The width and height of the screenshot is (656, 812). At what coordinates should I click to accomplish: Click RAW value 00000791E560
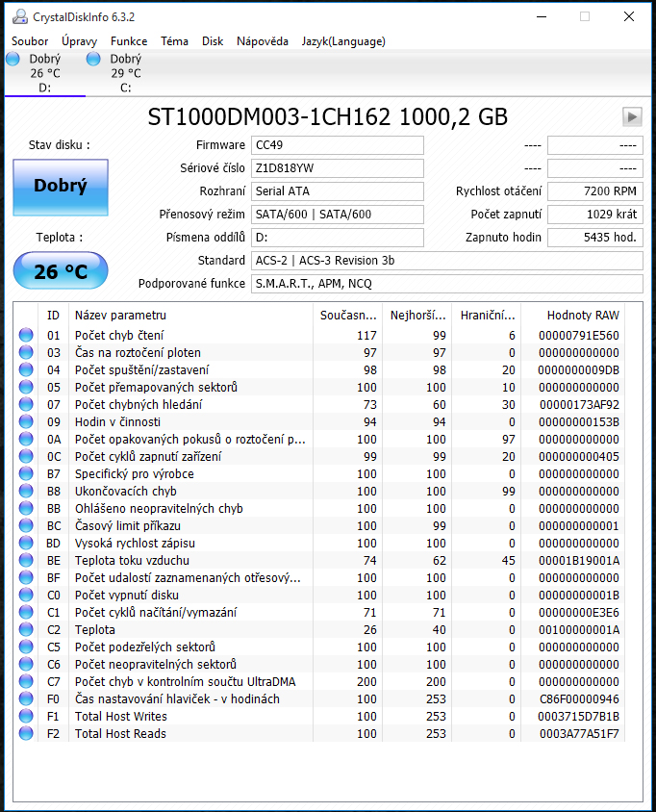(x=579, y=336)
